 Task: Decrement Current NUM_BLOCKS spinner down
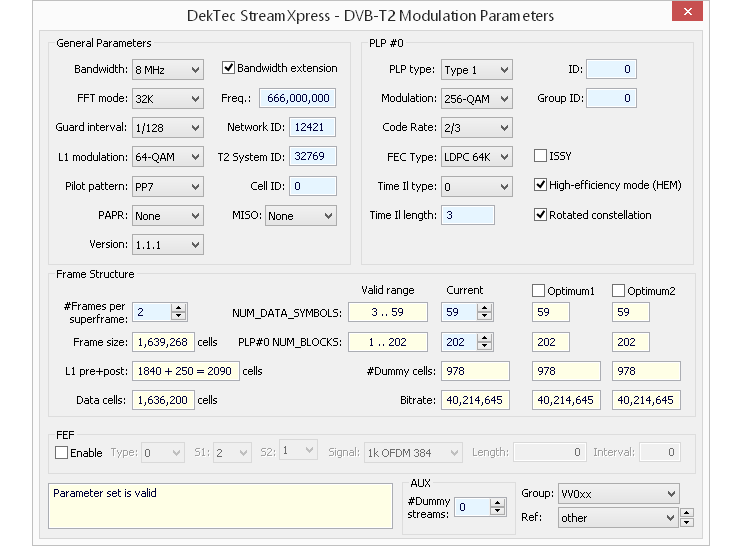(484, 346)
